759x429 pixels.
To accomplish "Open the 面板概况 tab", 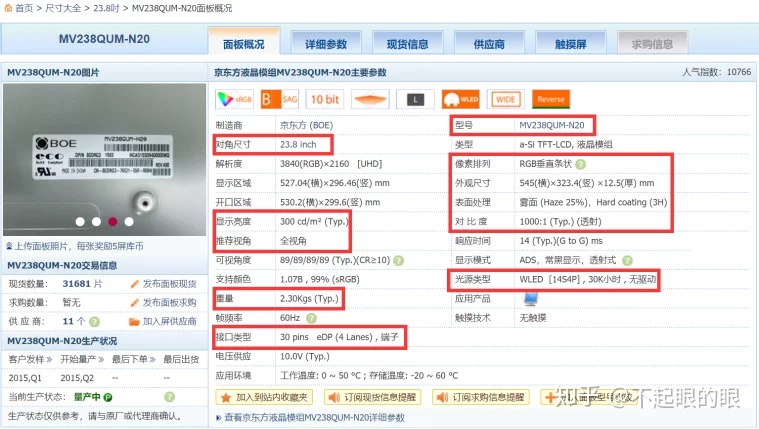I will point(244,42).
